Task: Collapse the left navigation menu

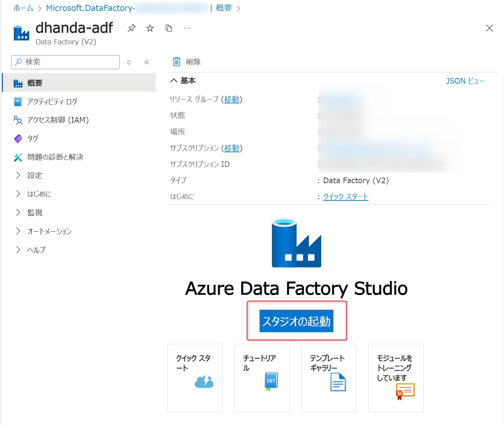Action: [147, 62]
